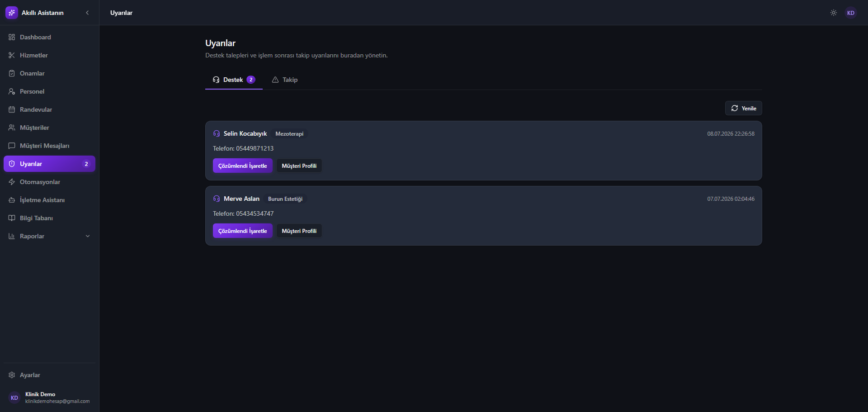Open Klinik Demo account profile
868x412 pixels.
50,398
